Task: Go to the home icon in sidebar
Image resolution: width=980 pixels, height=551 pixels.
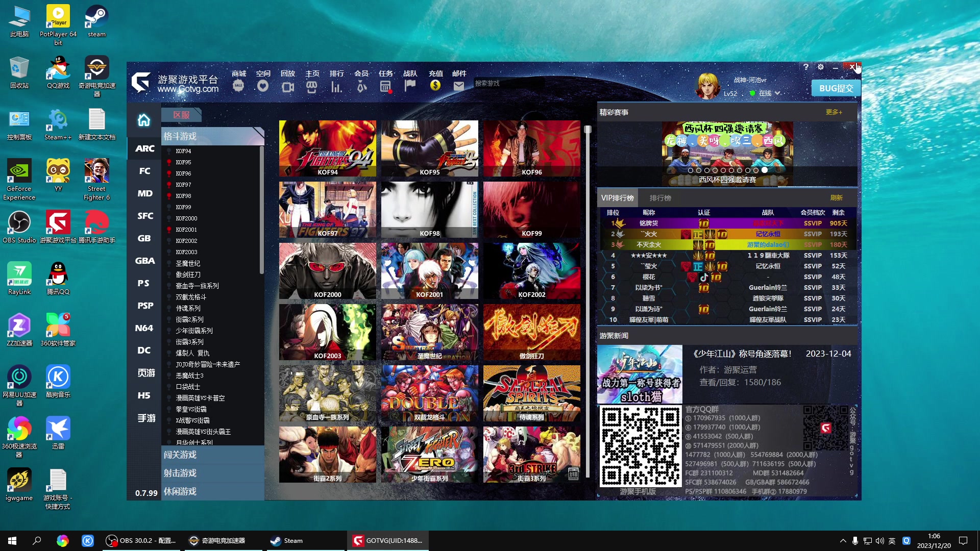Action: coord(144,120)
